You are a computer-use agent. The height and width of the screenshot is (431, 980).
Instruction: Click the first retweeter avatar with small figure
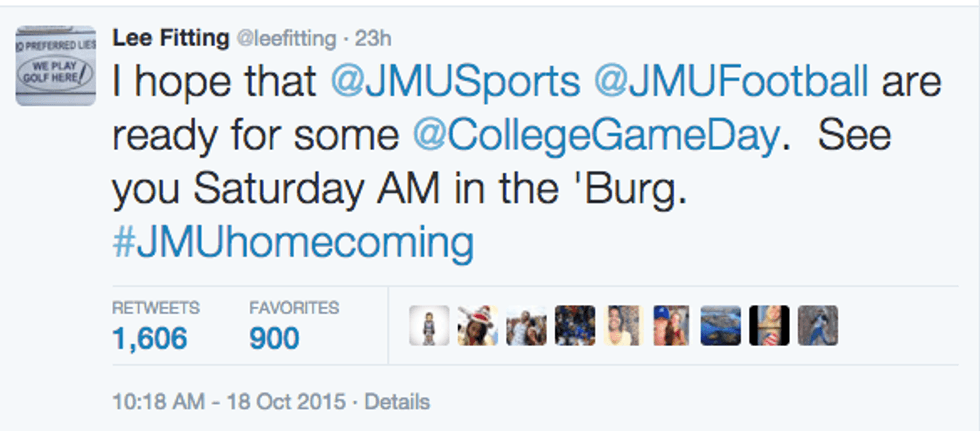coord(429,326)
